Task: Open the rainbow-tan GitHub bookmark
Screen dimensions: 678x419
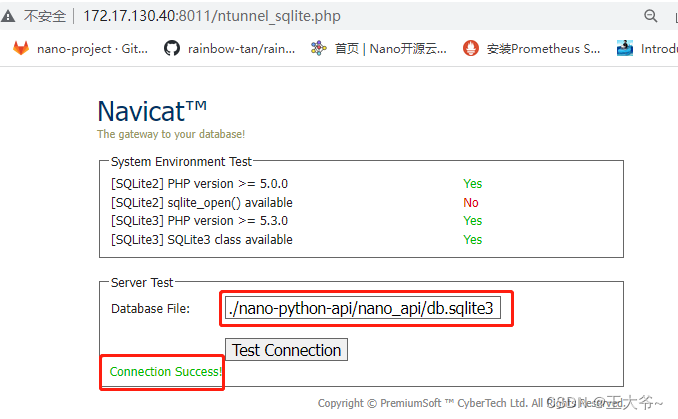Action: pyautogui.click(x=229, y=48)
